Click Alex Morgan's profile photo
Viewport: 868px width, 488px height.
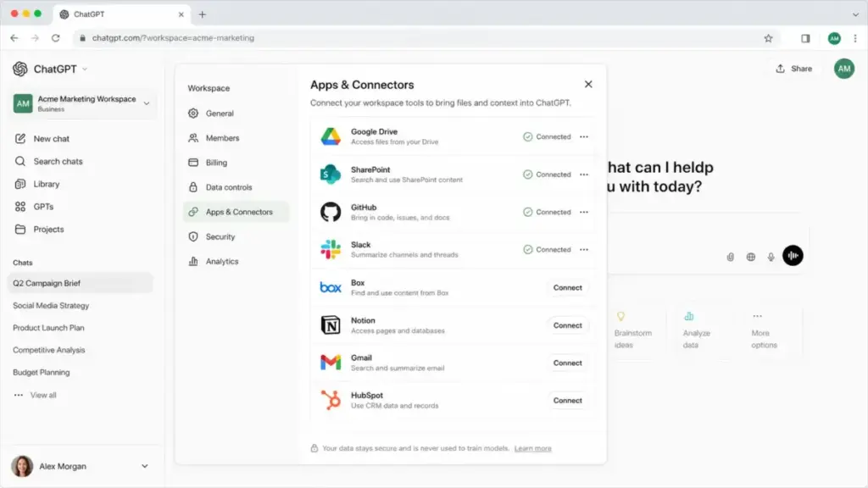[22, 467]
